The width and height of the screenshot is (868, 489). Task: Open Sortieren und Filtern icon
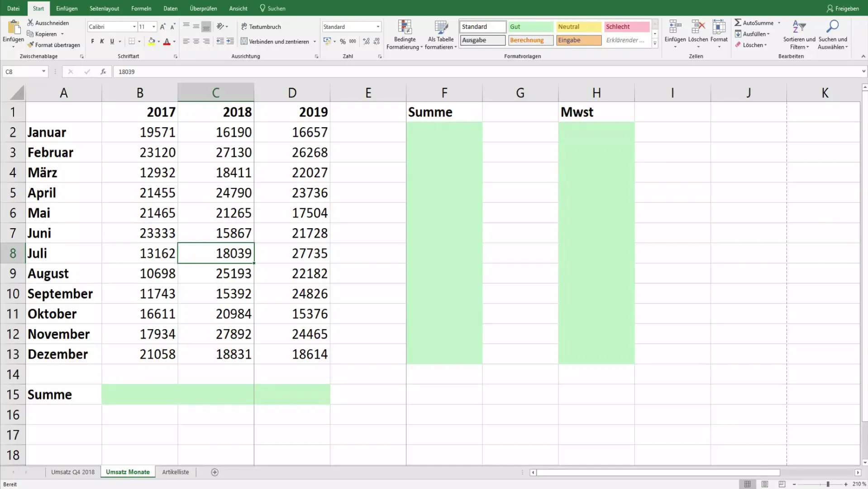point(799,27)
